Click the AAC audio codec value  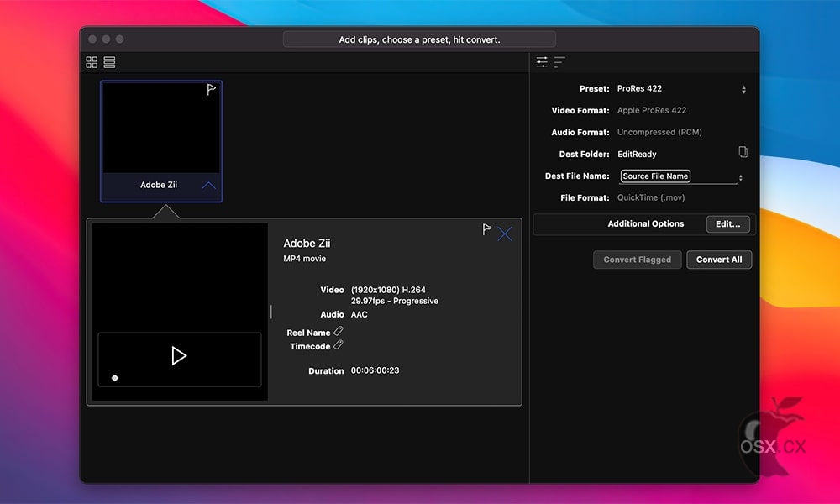tap(359, 314)
